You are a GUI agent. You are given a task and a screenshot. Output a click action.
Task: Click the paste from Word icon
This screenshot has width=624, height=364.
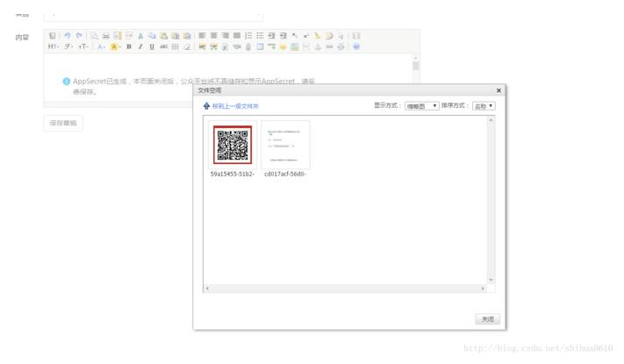(x=187, y=36)
